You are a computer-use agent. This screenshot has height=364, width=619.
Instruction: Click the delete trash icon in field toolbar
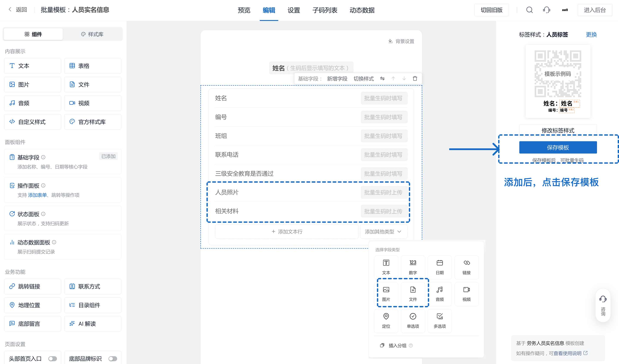tap(415, 78)
